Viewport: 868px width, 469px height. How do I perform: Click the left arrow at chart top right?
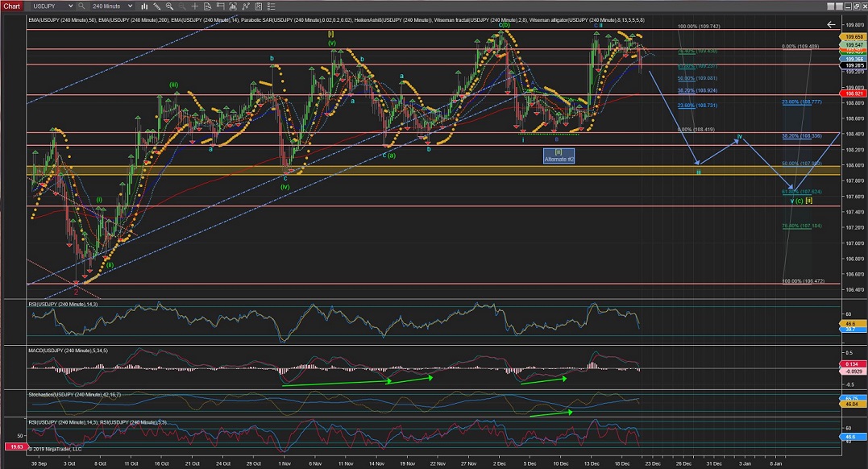click(x=831, y=24)
